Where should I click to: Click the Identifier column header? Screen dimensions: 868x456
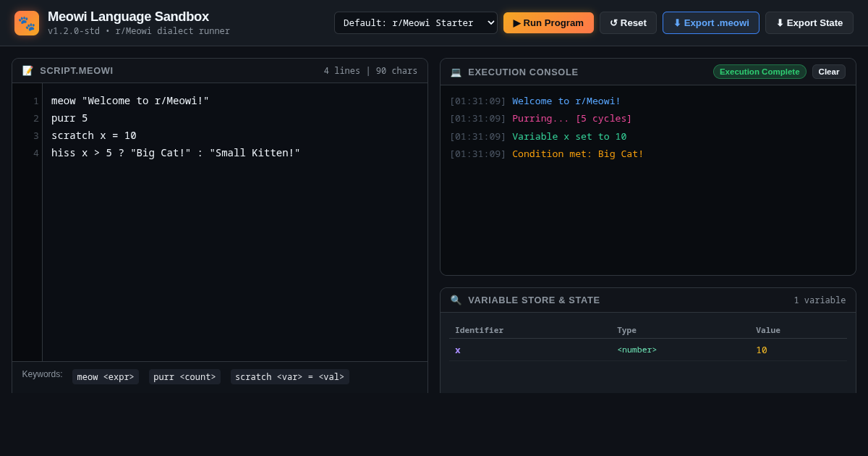point(479,330)
